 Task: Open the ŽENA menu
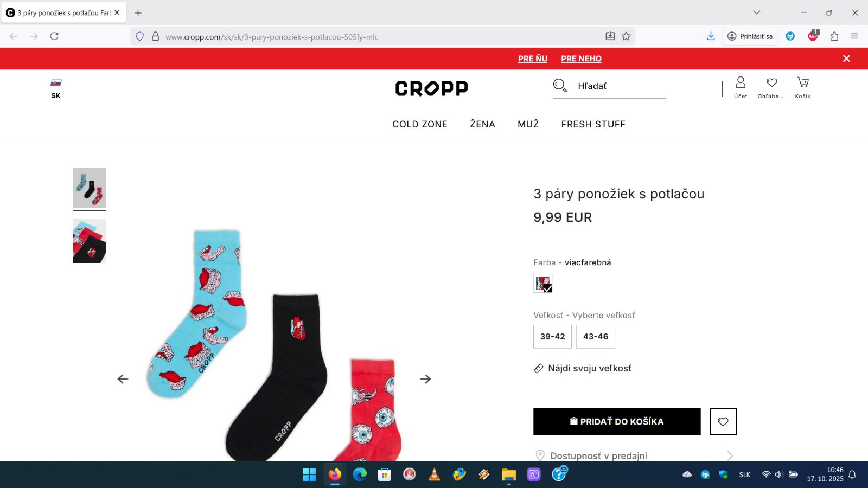click(482, 124)
